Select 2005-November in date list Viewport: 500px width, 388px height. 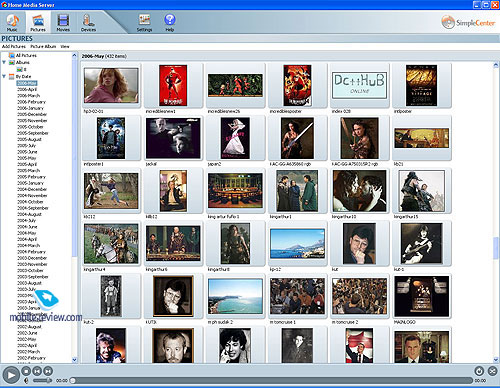pos(32,121)
